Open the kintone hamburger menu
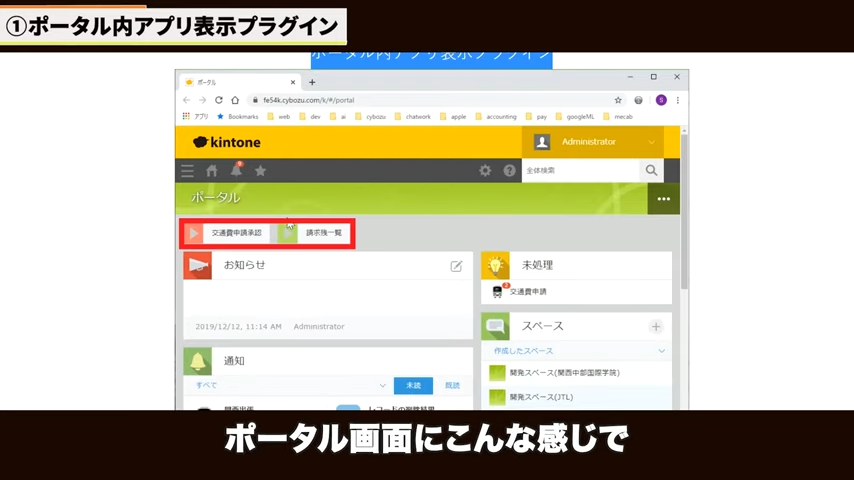 (187, 171)
